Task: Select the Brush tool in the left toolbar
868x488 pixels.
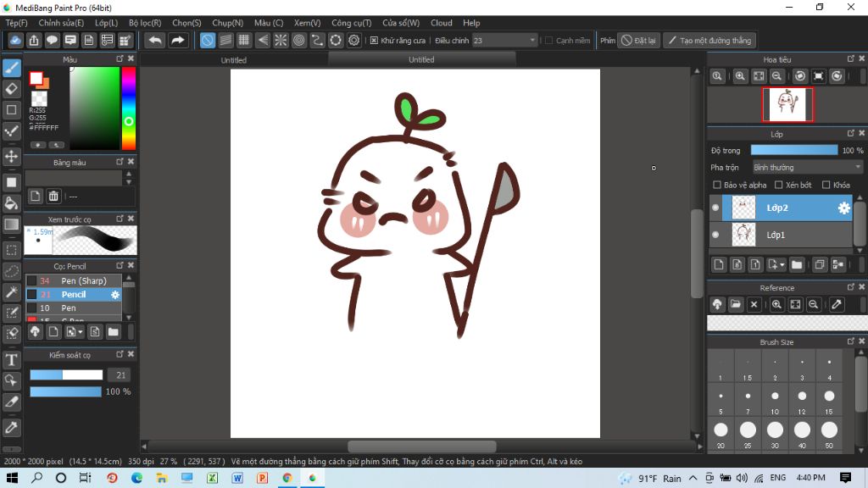Action: click(12, 68)
